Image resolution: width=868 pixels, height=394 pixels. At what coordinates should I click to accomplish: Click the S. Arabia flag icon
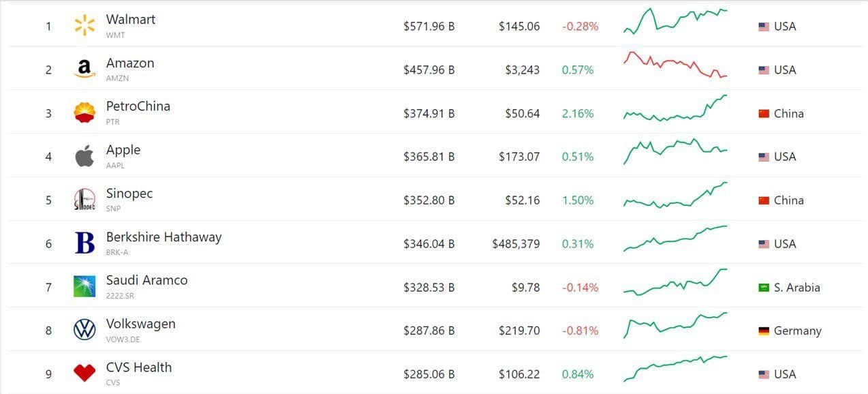pos(764,287)
